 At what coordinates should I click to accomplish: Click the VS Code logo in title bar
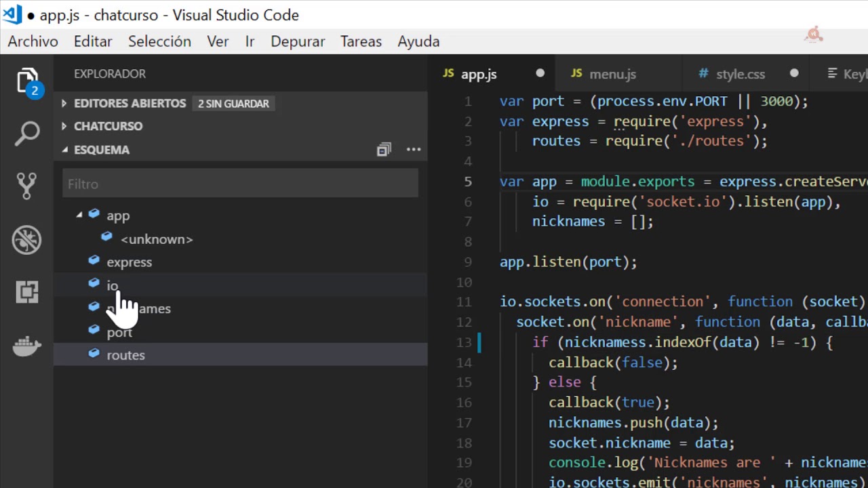pos(12,14)
